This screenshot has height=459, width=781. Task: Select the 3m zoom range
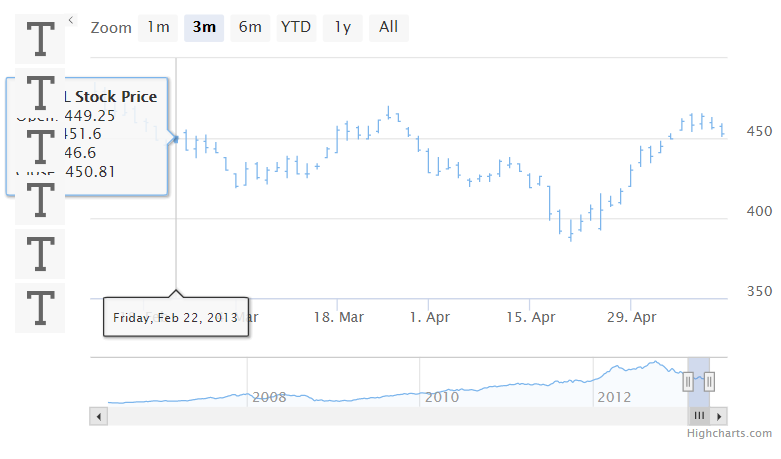click(x=204, y=27)
